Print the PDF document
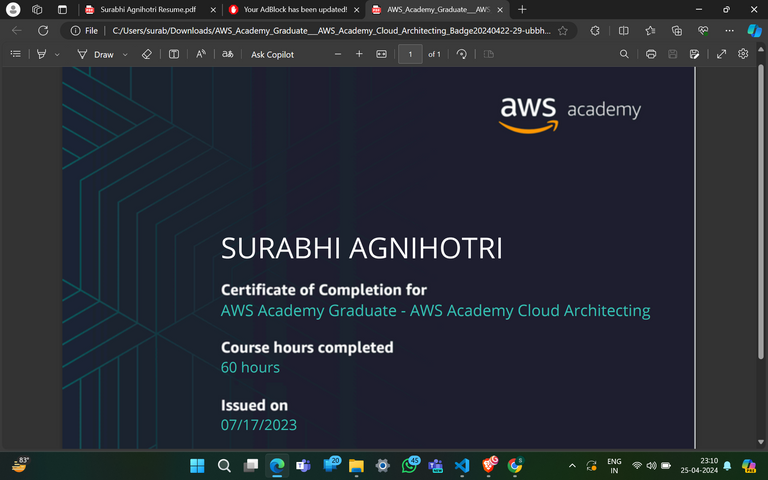The height and width of the screenshot is (480, 768). tap(651, 54)
